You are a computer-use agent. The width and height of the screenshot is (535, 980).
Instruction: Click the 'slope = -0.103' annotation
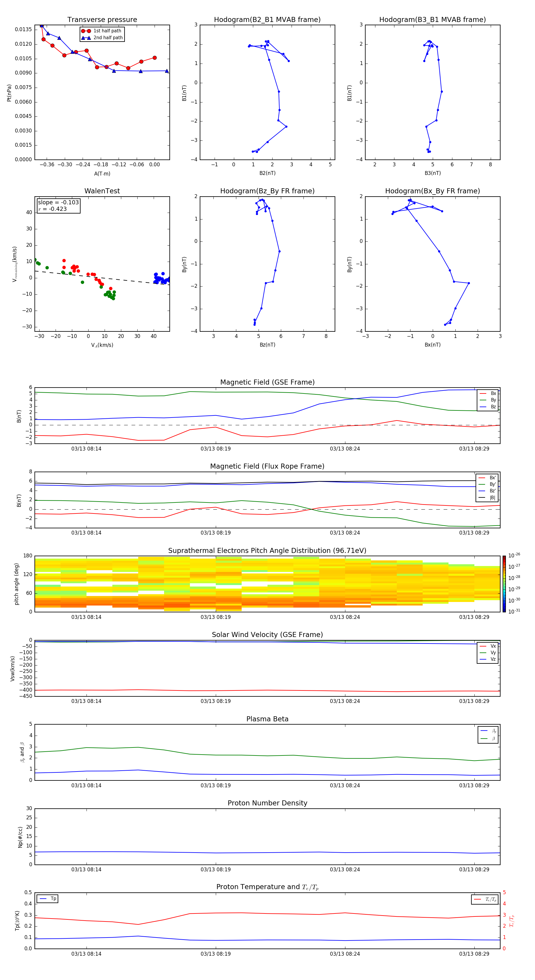click(58, 203)
